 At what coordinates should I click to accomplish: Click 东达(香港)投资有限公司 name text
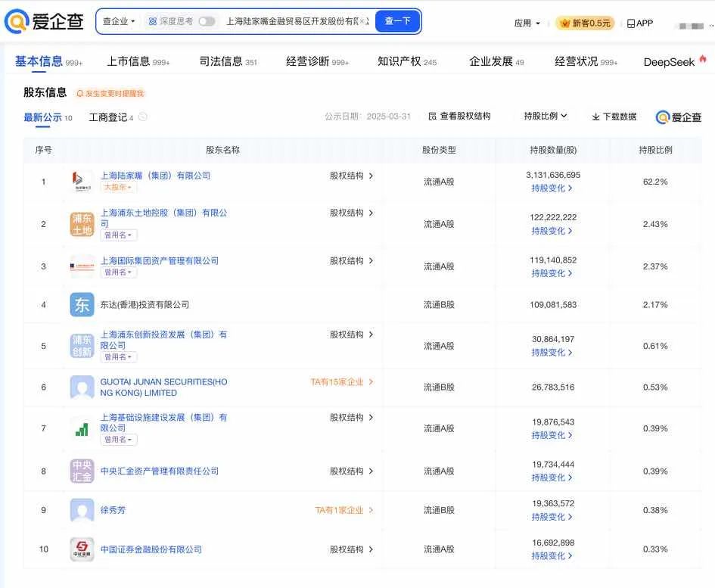145,305
